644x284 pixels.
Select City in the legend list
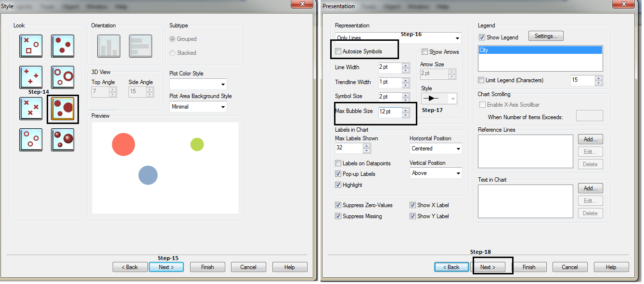click(540, 50)
